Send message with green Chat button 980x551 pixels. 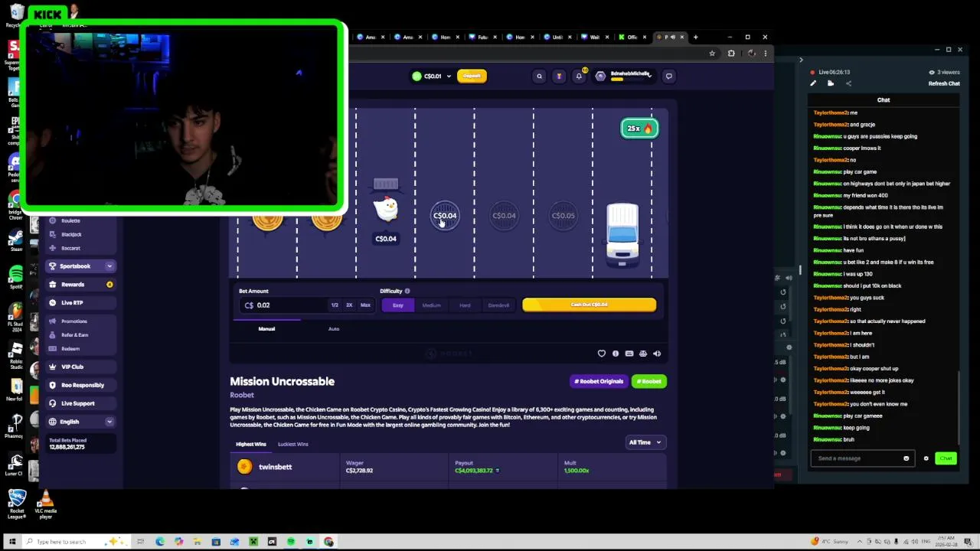(946, 458)
